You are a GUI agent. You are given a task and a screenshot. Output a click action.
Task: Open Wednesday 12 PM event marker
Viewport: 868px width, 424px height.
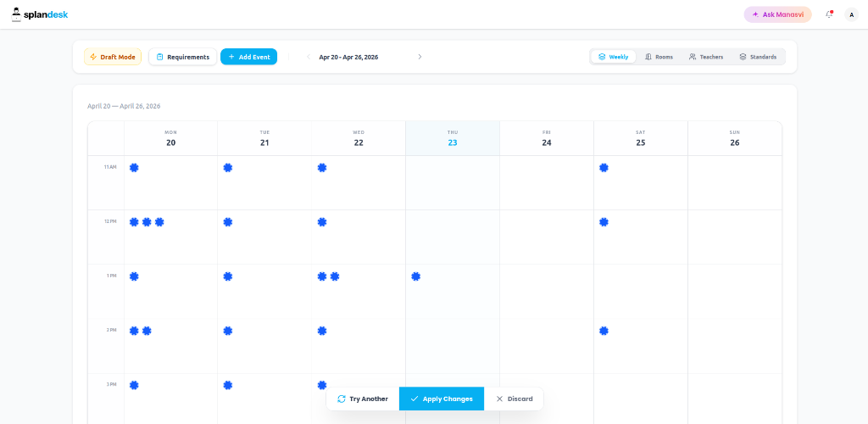[321, 222]
